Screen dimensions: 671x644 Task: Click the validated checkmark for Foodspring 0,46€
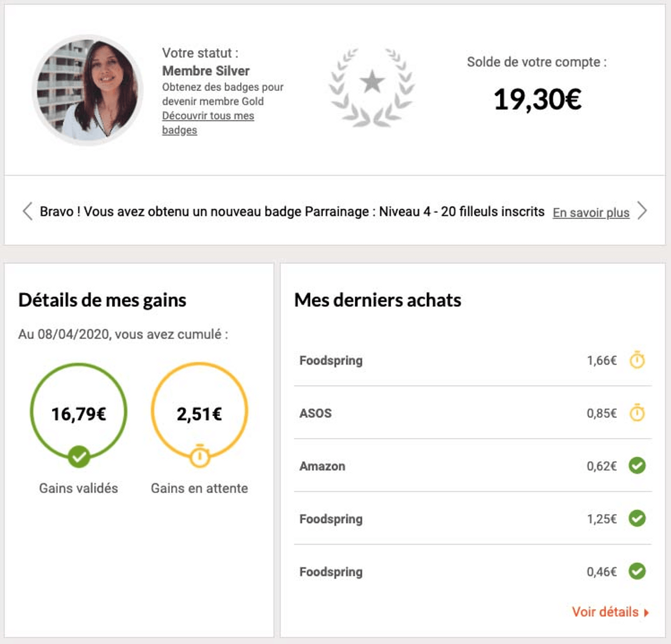click(x=637, y=571)
